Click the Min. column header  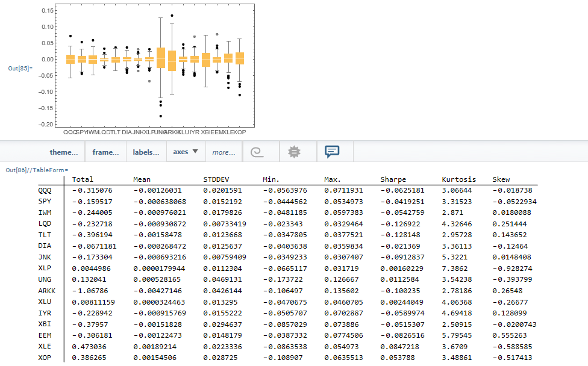(x=271, y=179)
